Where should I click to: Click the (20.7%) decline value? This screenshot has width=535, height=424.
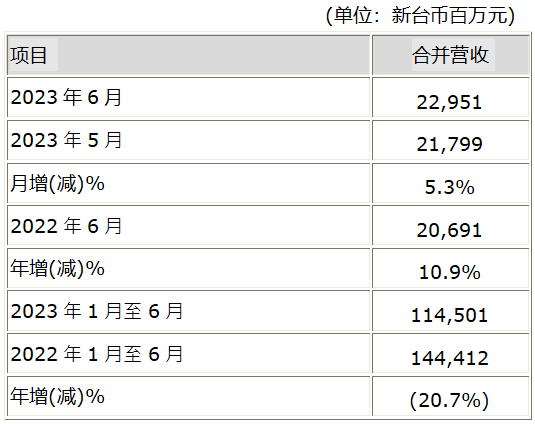tap(449, 400)
